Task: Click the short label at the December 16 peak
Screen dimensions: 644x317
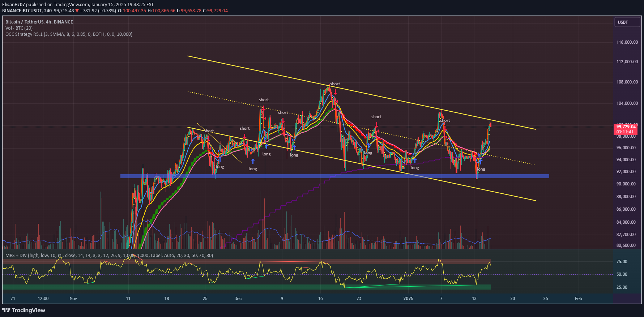Action: click(x=335, y=84)
